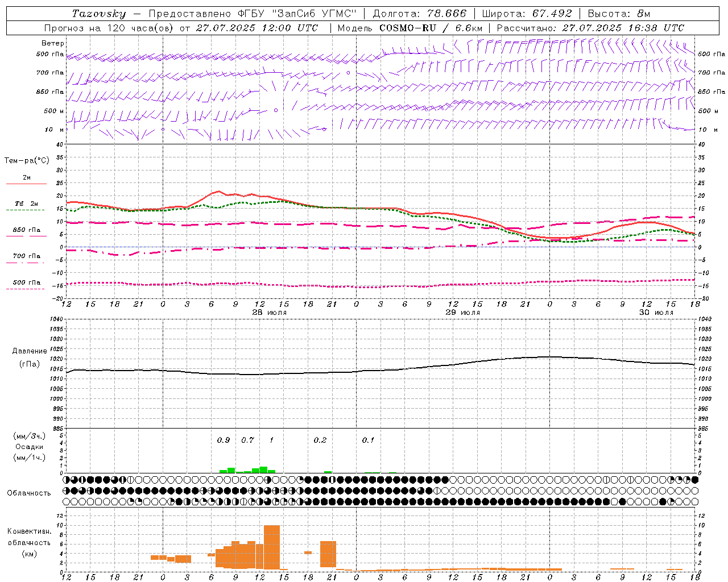The width and height of the screenshot is (728, 582).
Task: Click the "(мм/1ч.)" precipitation unit label
Action: click(x=29, y=458)
